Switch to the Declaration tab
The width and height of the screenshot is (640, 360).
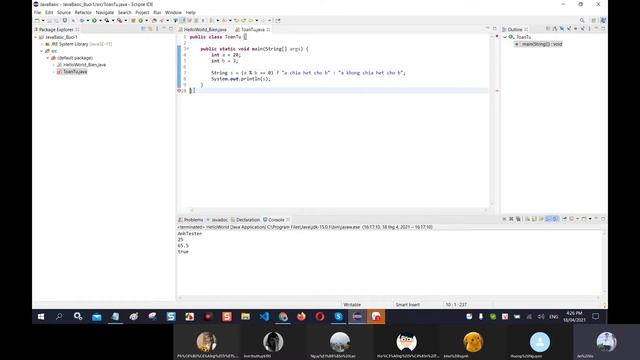pyautogui.click(x=245, y=220)
